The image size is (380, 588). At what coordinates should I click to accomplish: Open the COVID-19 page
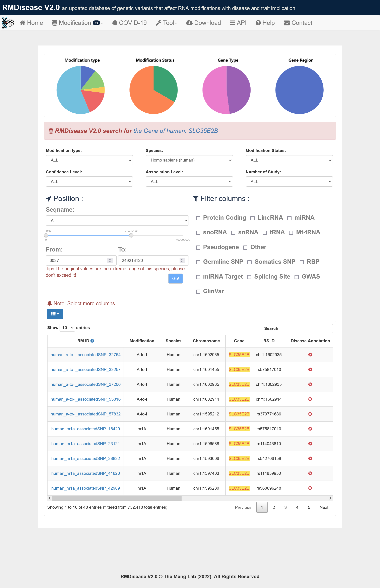point(129,23)
